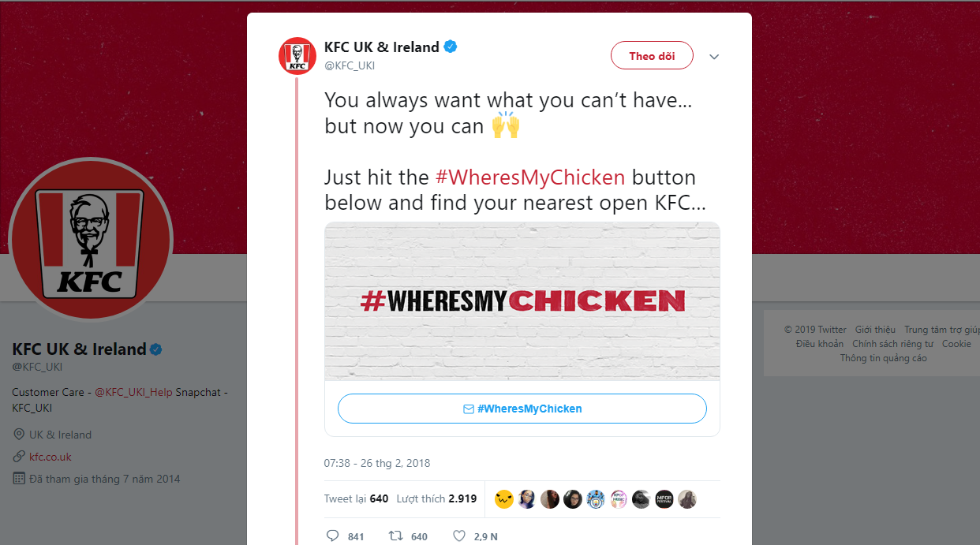Click the #WHERESMYCHICKEN brick wall image
This screenshot has height=545, width=980.
point(522,300)
